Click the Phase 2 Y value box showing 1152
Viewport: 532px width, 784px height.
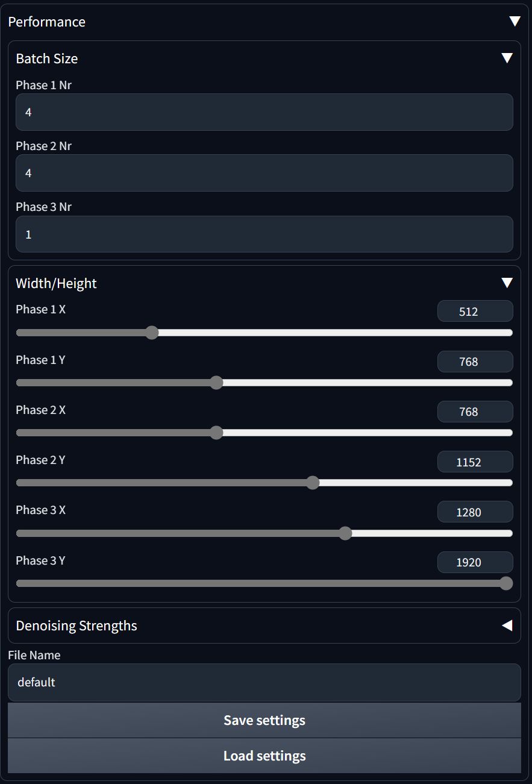coord(475,462)
